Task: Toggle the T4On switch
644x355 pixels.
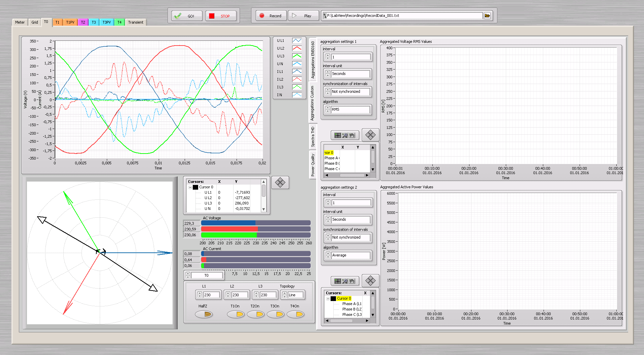Action: point(295,314)
